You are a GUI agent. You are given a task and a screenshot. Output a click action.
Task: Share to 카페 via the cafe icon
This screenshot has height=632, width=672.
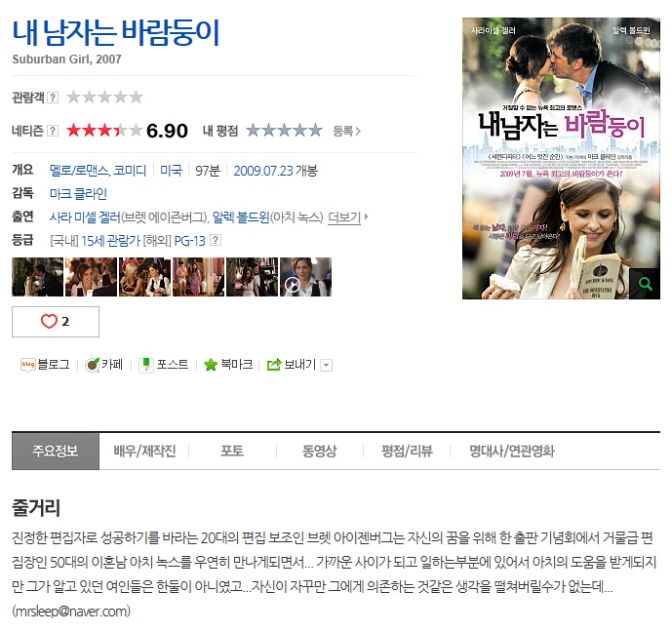pyautogui.click(x=92, y=365)
